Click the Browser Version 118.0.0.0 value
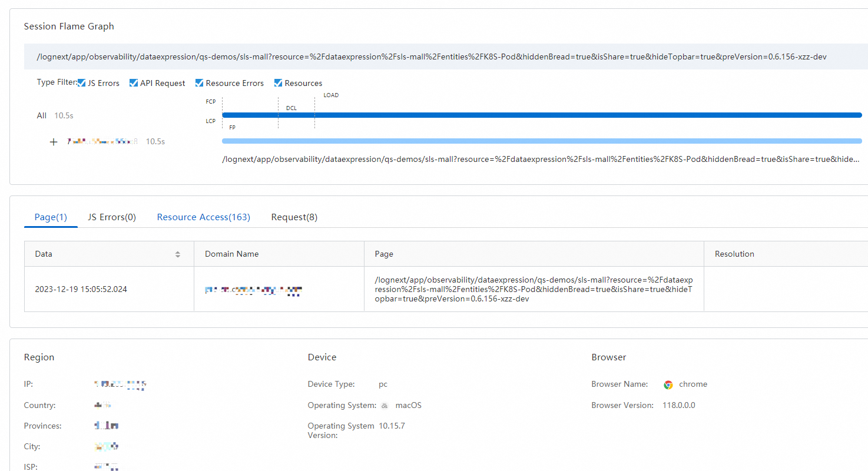The image size is (868, 471). pos(679,406)
